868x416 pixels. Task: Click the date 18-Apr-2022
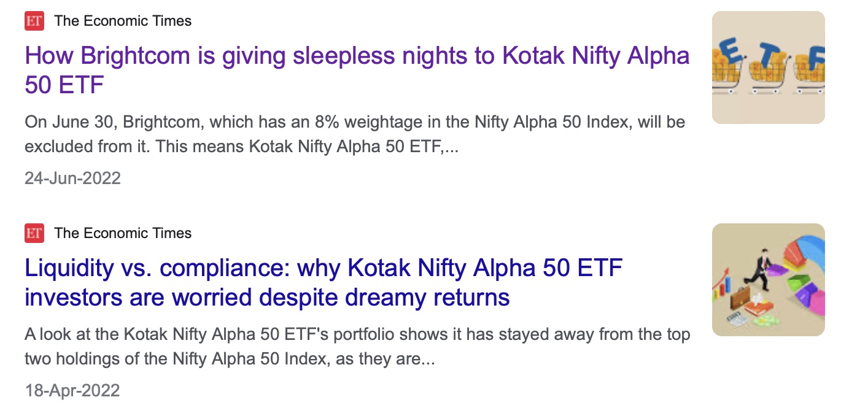[x=72, y=390]
